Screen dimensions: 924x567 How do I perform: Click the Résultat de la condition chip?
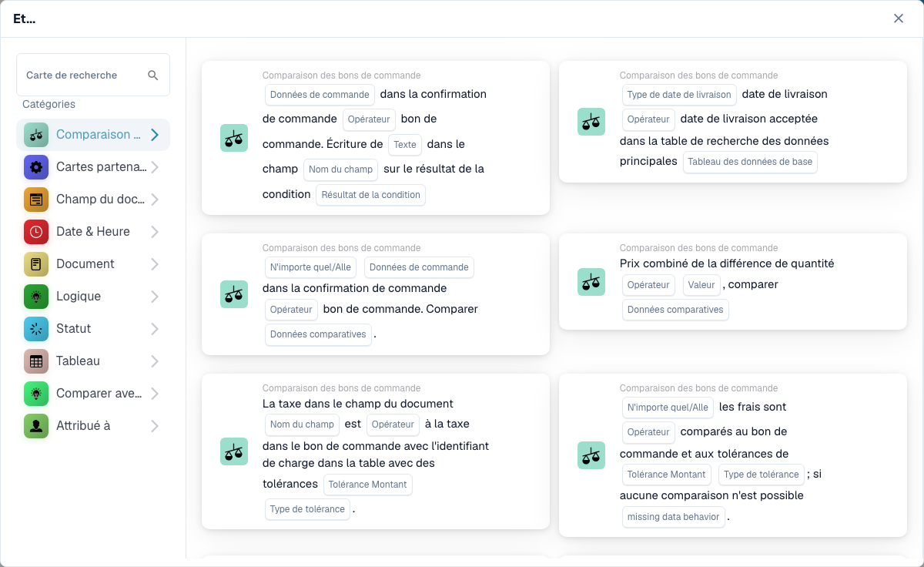point(370,195)
